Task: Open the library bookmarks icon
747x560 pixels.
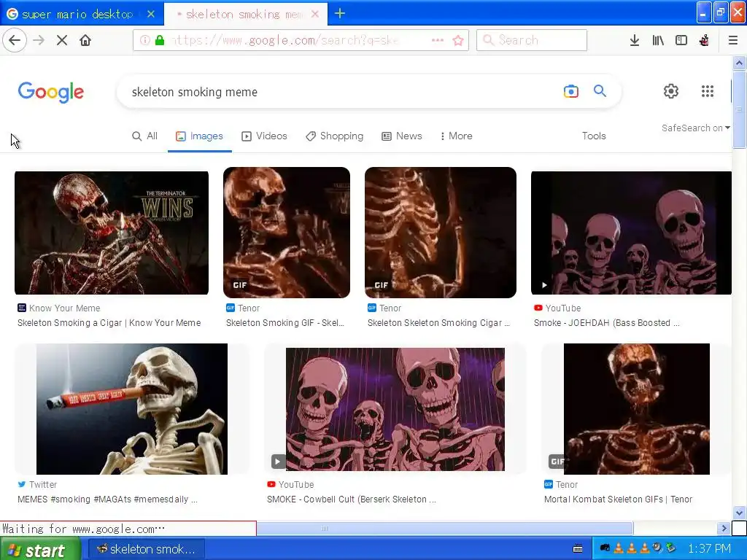Action: pyautogui.click(x=658, y=41)
